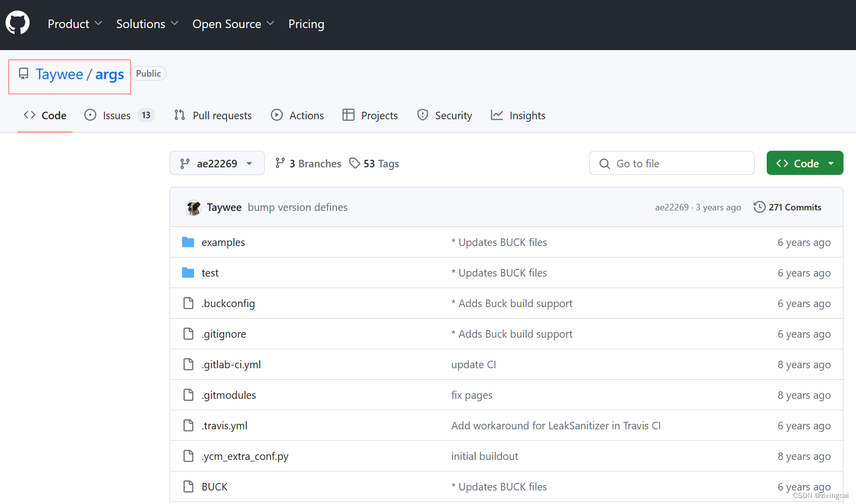The height and width of the screenshot is (504, 856).
Task: Click the file icon for BUCK
Action: tap(189, 486)
